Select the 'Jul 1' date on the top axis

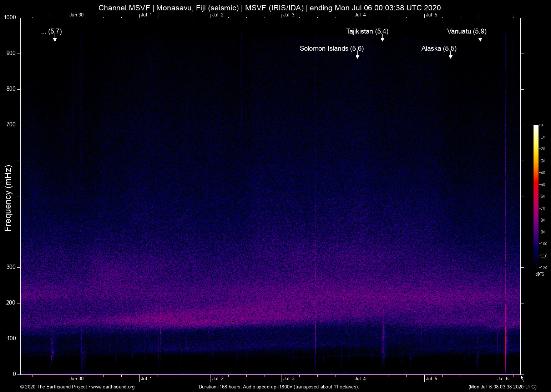pos(146,15)
